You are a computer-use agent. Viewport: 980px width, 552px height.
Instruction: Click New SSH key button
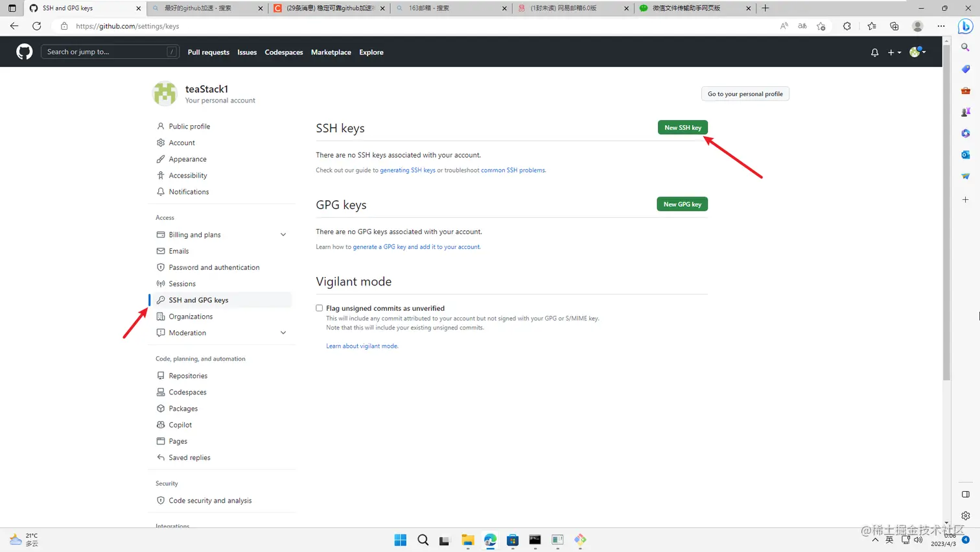click(x=682, y=128)
